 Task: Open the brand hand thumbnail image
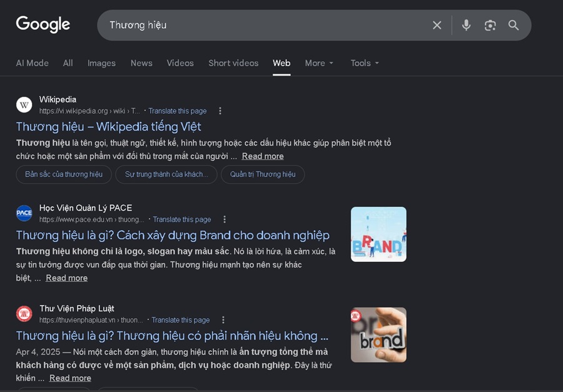(x=378, y=334)
